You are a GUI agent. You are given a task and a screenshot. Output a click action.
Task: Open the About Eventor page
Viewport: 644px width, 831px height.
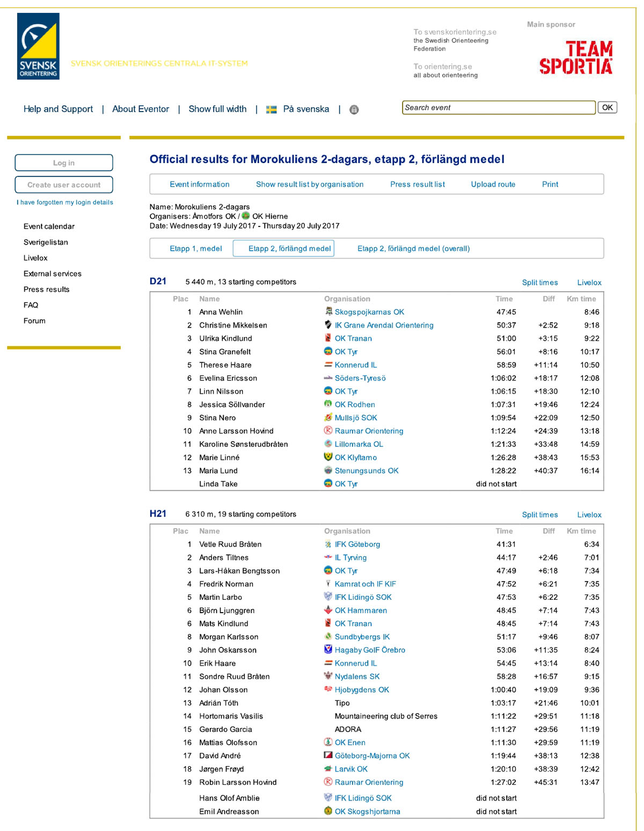click(141, 109)
